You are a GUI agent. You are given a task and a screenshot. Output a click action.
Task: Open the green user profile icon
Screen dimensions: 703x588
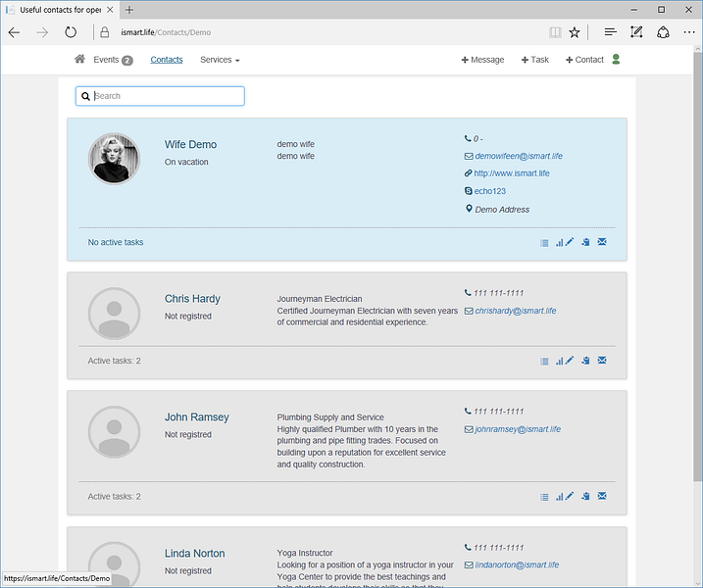point(616,59)
